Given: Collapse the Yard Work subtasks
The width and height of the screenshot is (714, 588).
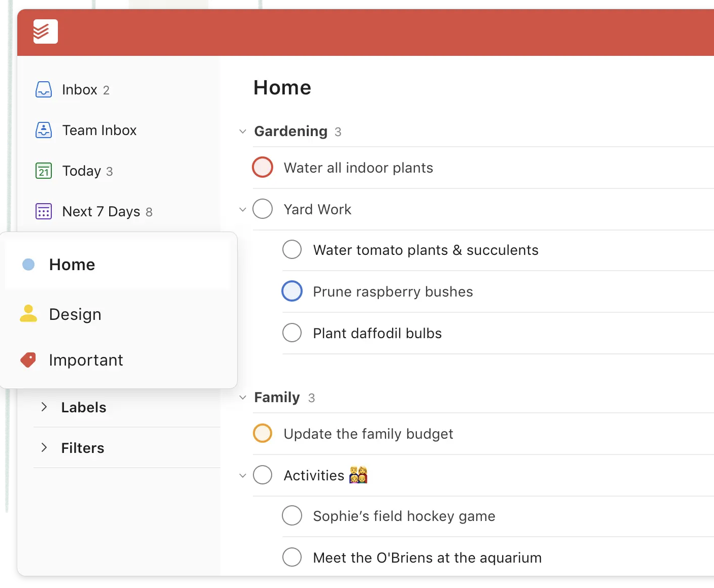Looking at the screenshot, I should click(x=243, y=209).
